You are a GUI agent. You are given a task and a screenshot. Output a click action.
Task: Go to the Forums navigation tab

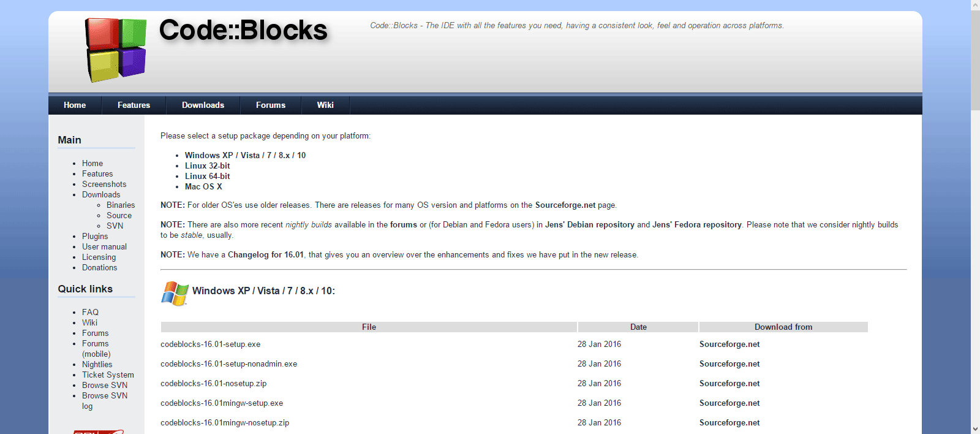click(271, 105)
